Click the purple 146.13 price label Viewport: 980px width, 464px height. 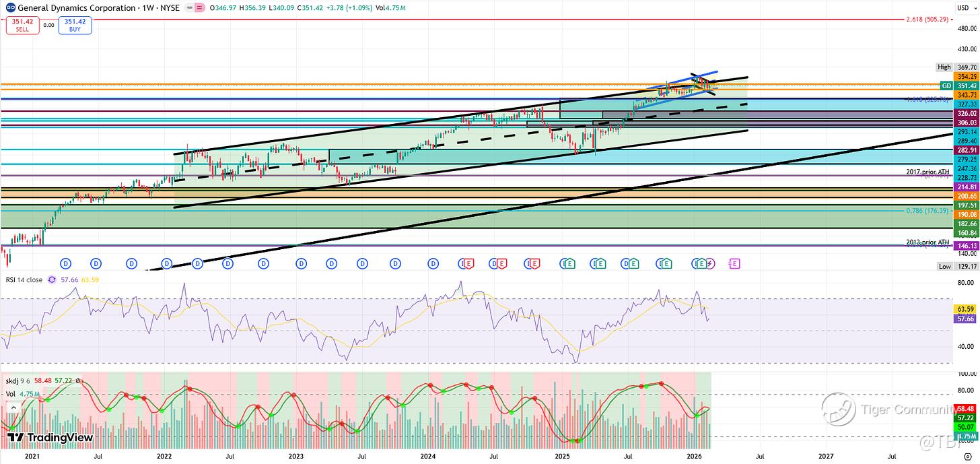coord(966,246)
